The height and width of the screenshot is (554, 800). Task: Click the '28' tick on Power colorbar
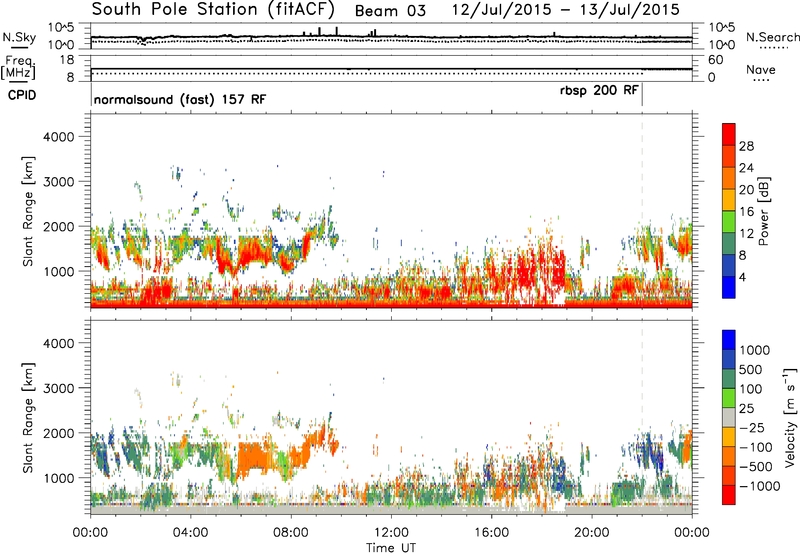746,146
